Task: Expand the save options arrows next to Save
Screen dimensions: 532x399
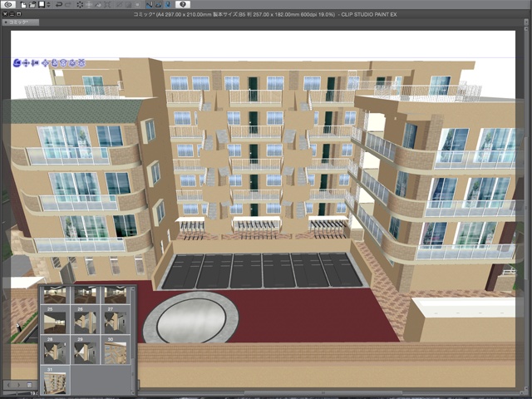Action: point(48,5)
